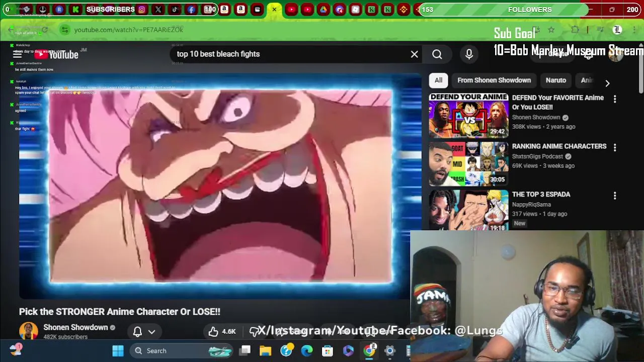The image size is (644, 362).
Task: Open title 'RANKING ANIME CHARACTERS'
Action: (559, 146)
